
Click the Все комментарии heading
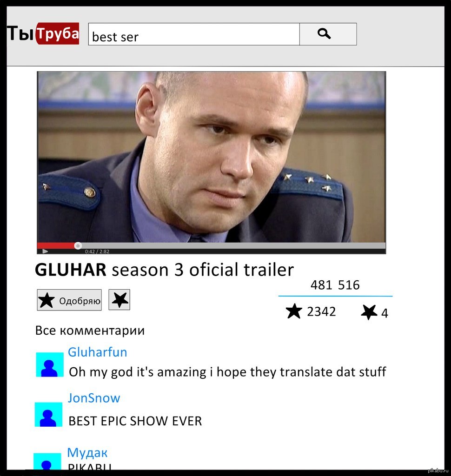(90, 331)
